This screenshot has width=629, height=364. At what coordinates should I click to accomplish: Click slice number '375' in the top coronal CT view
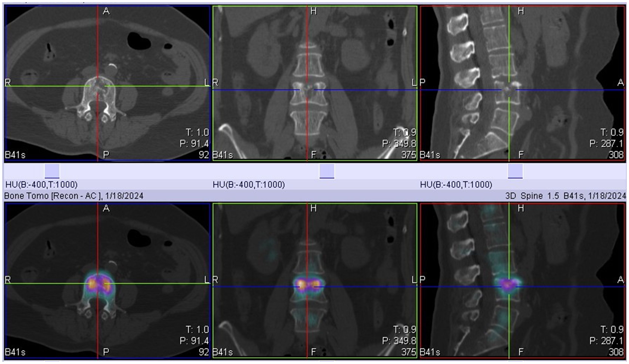coord(409,155)
